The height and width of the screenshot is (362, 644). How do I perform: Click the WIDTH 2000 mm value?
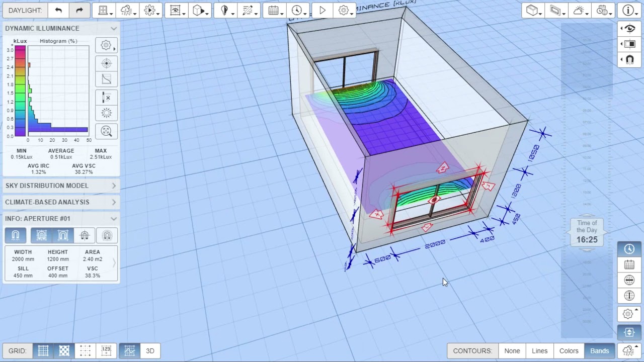pyautogui.click(x=23, y=259)
